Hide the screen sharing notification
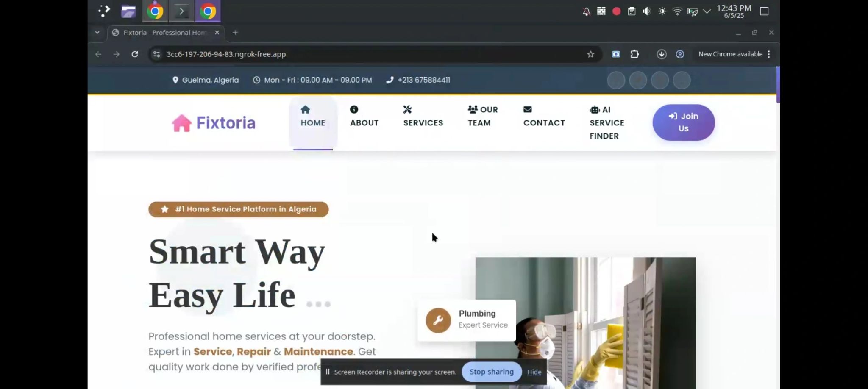 tap(534, 372)
